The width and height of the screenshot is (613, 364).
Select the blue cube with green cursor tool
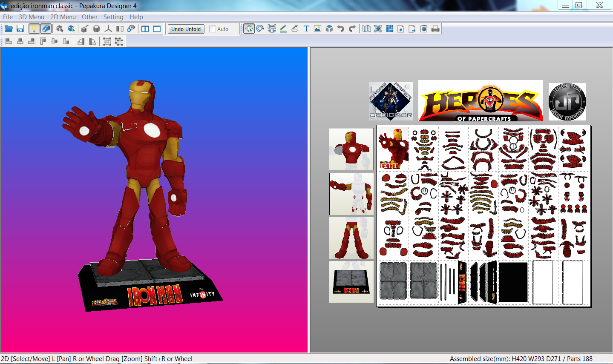coord(71,29)
